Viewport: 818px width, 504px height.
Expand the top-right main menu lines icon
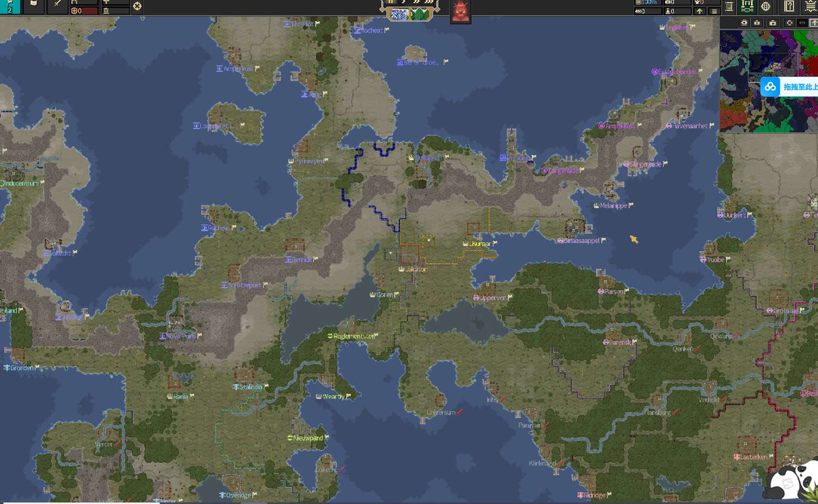(810, 7)
